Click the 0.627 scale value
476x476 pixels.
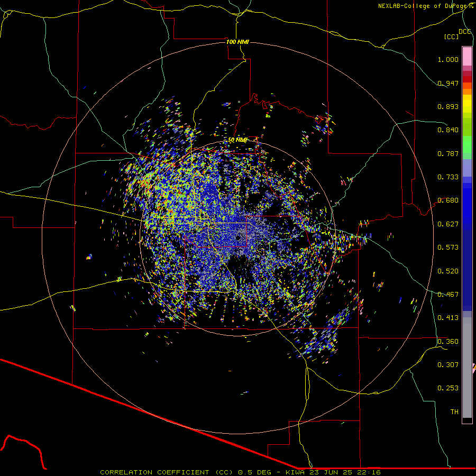point(448,224)
